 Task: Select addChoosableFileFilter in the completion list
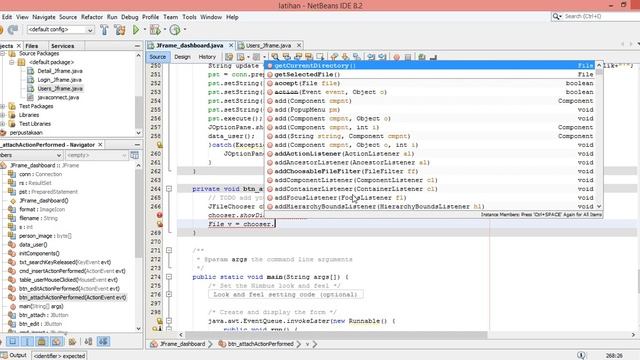point(431,171)
